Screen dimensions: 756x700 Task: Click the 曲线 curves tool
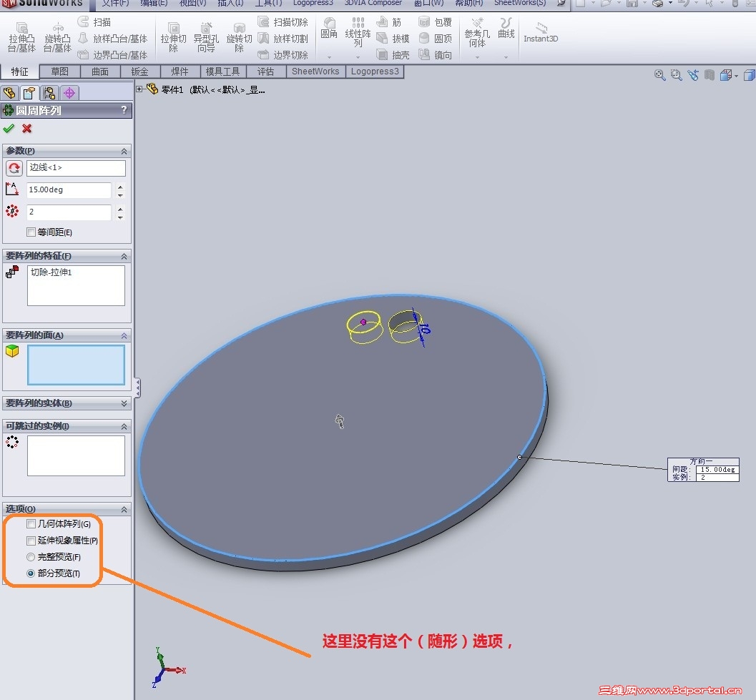click(506, 29)
